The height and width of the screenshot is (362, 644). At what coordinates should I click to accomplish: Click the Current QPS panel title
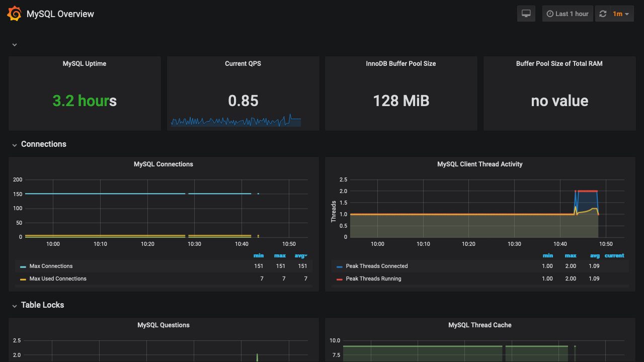pyautogui.click(x=243, y=63)
